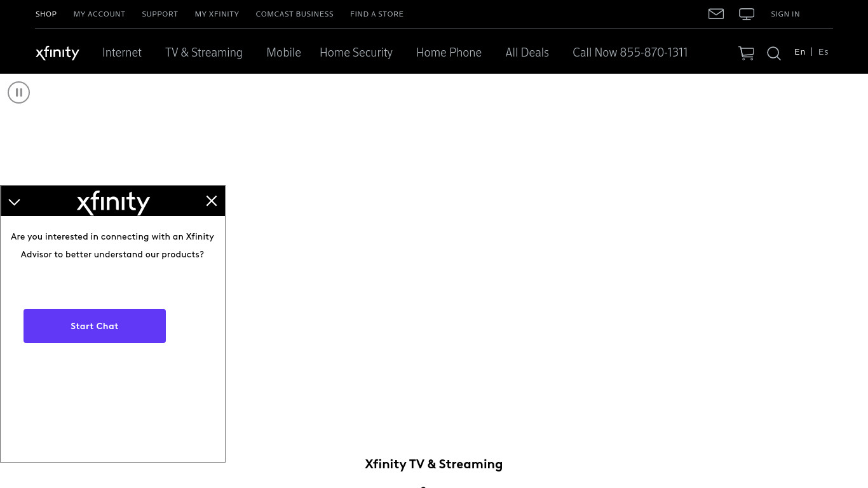868x488 pixels.
Task: Minimize the chat widget with chevron
Action: pos(14,202)
